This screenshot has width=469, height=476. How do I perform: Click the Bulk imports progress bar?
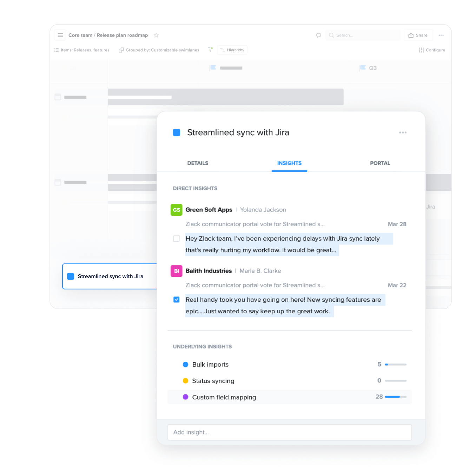click(396, 365)
